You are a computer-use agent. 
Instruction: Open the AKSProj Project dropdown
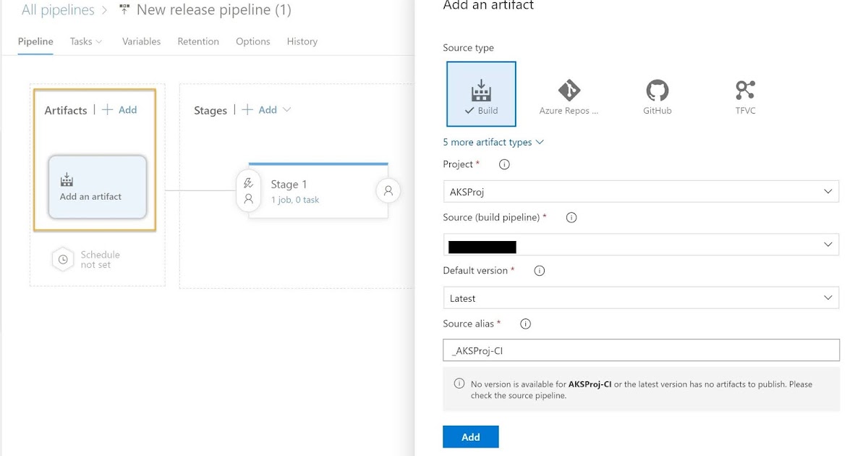click(x=828, y=191)
